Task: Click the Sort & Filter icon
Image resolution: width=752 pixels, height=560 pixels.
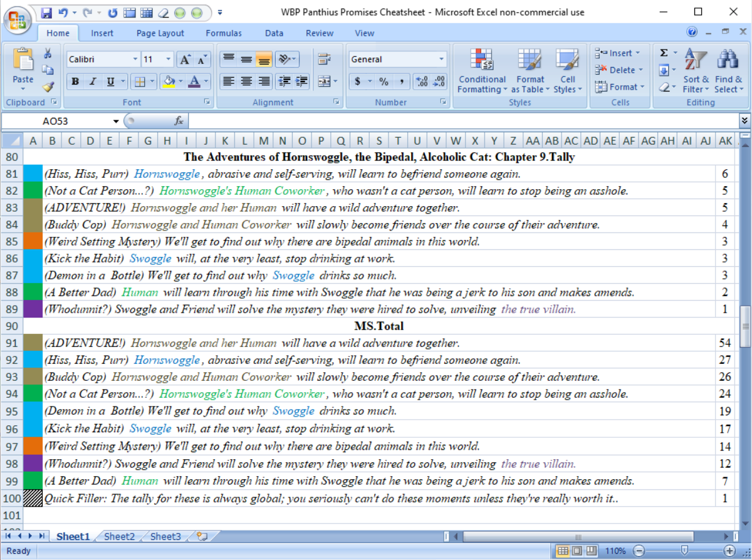Action: pos(696,71)
